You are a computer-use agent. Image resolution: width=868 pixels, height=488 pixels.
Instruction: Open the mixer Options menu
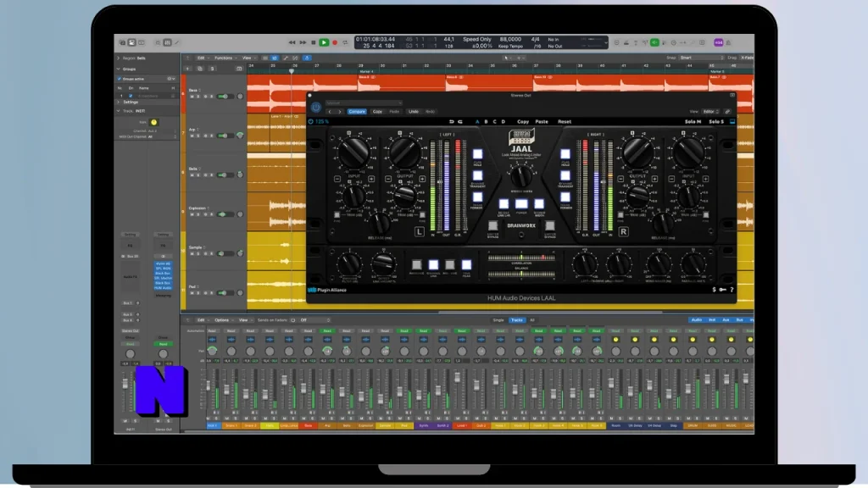pos(223,320)
